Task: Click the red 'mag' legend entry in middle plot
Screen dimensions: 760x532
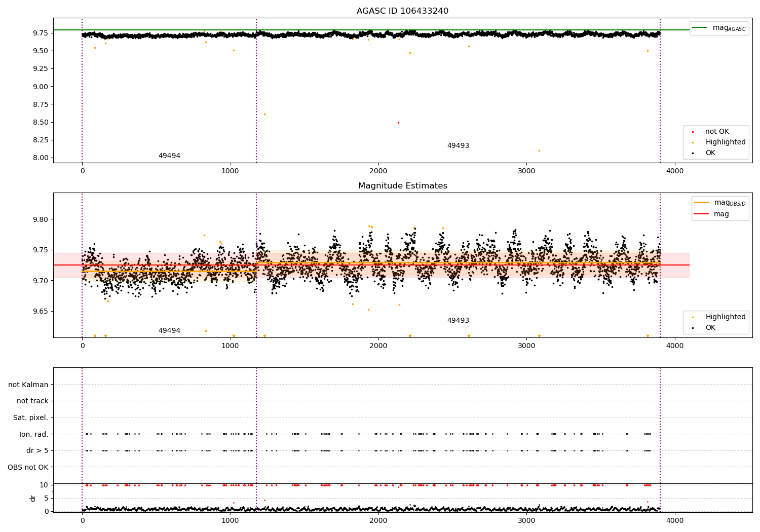Action: click(x=711, y=214)
